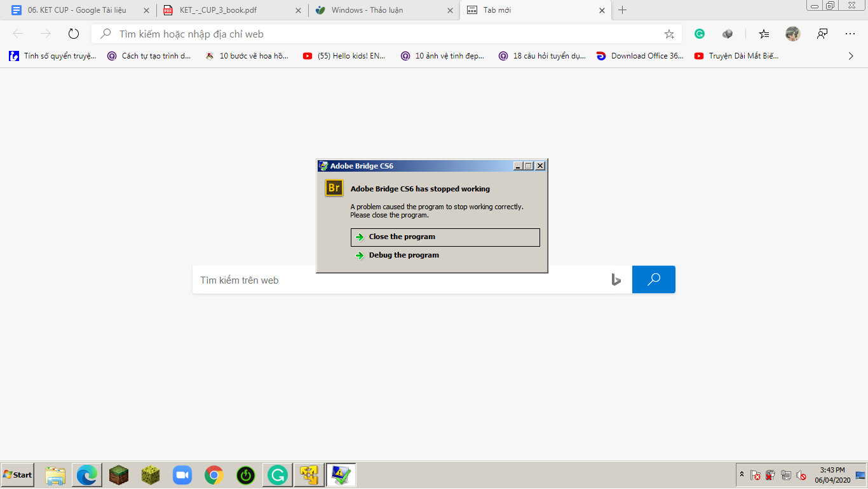Click the muted volume tray icon

[x=801, y=475]
